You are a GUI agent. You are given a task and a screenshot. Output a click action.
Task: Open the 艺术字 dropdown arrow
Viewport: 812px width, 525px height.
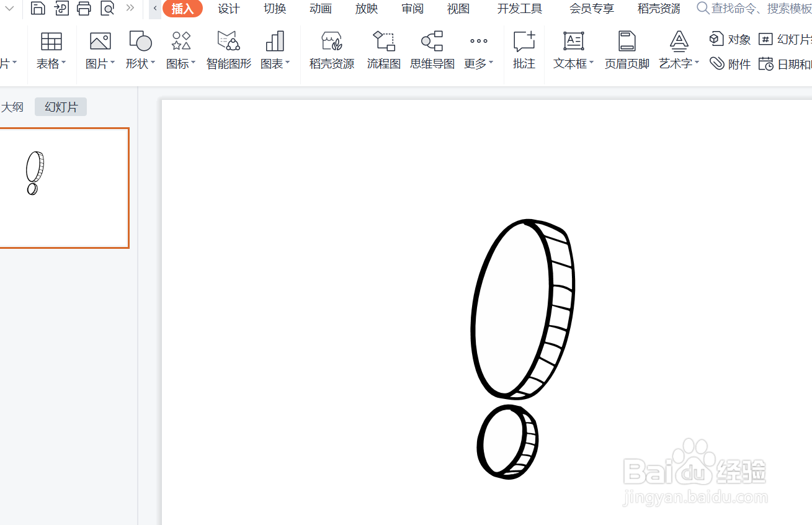[x=697, y=63]
